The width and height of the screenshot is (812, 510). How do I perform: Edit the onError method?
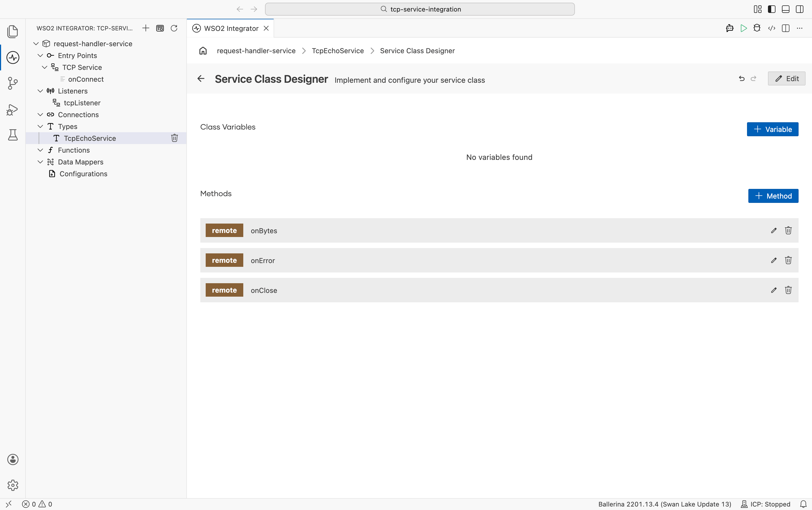pyautogui.click(x=774, y=260)
